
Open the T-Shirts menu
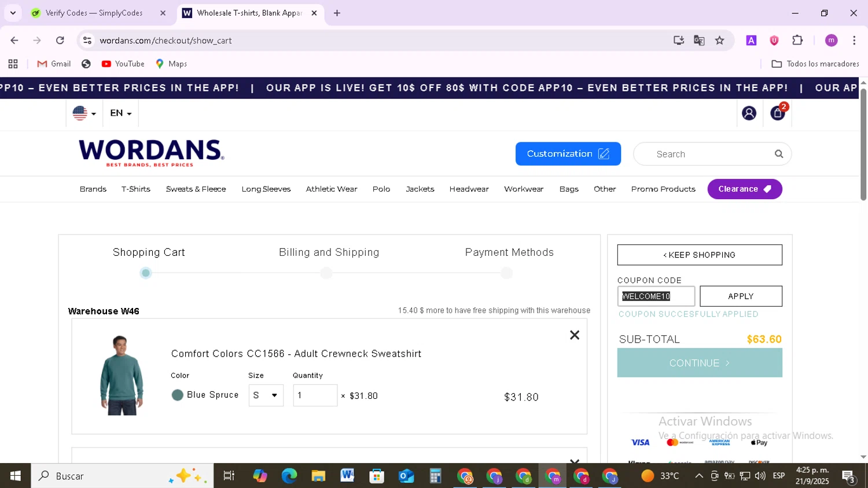(x=136, y=189)
